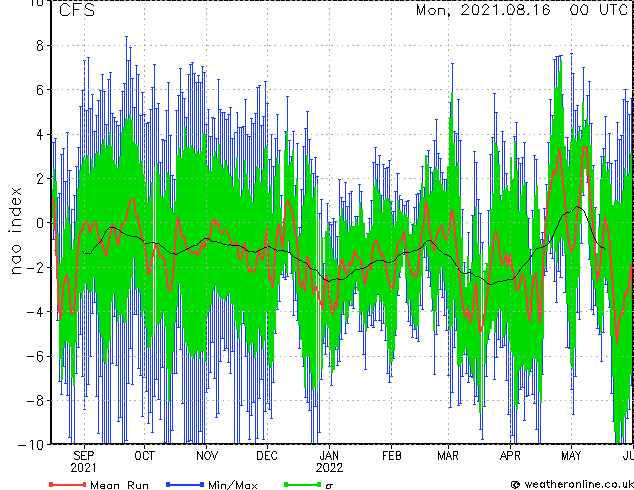
Task: Click the '00 UTC' time label
Action: tap(598, 10)
